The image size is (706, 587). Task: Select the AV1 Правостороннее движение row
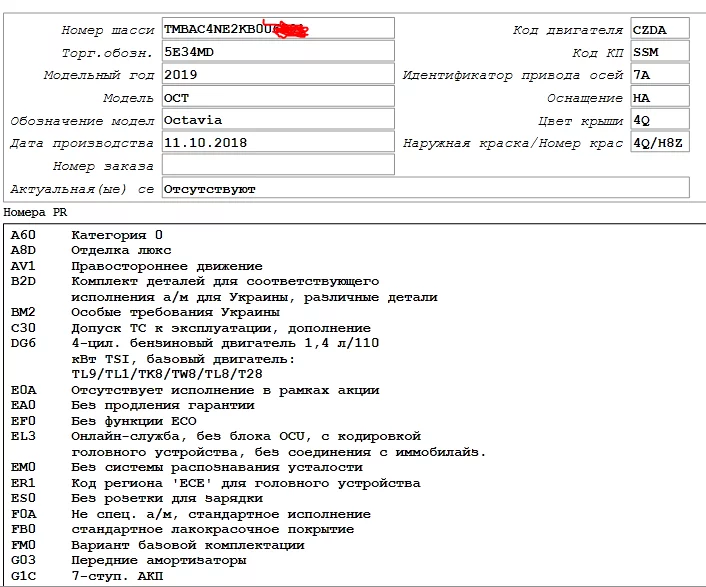point(136,266)
